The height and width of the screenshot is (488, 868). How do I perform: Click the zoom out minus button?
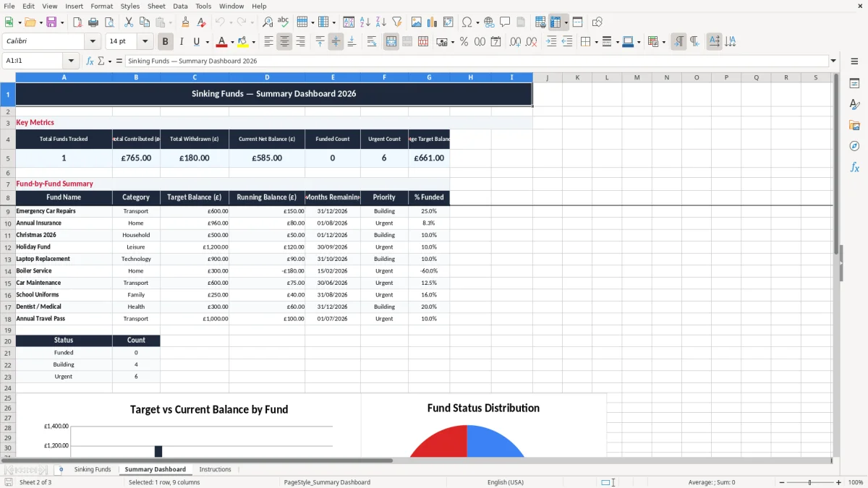tap(780, 482)
